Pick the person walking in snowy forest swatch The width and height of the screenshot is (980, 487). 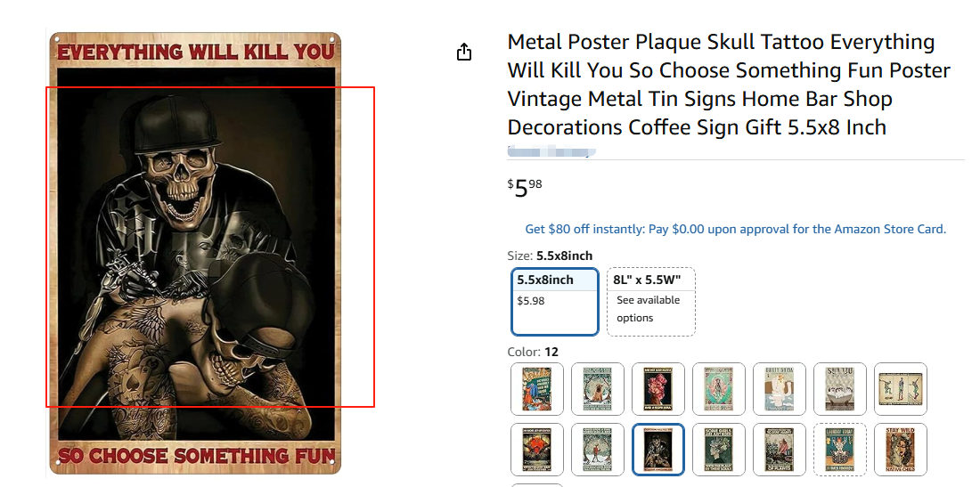coord(597,450)
